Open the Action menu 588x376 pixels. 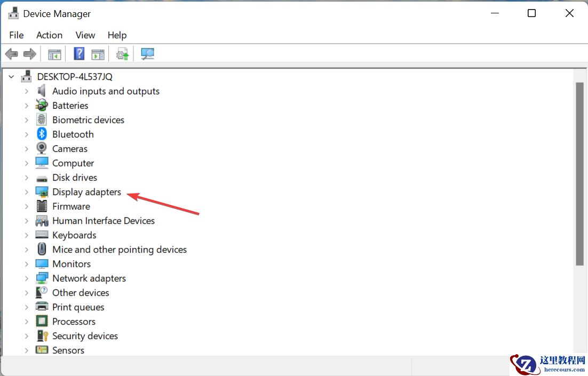(49, 35)
